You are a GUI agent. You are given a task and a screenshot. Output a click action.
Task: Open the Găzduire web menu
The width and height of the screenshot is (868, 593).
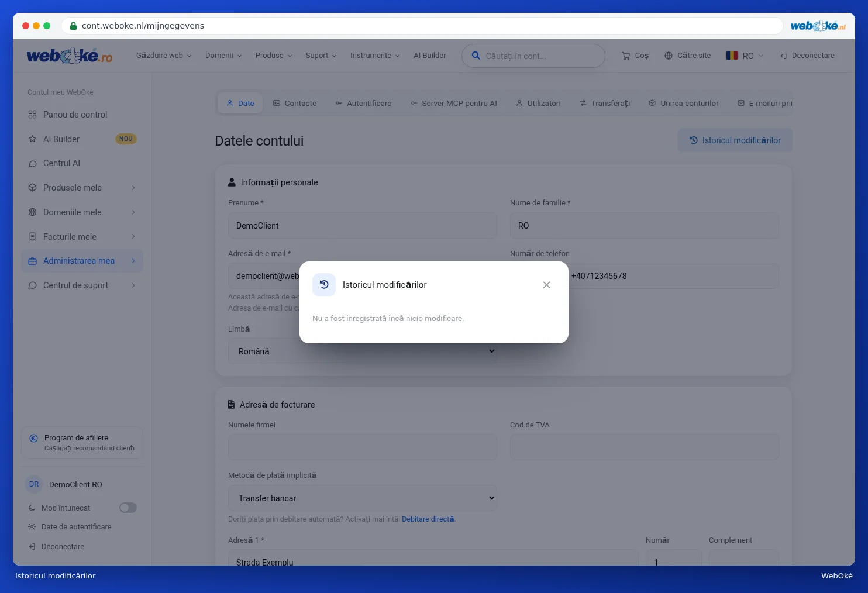pos(164,56)
